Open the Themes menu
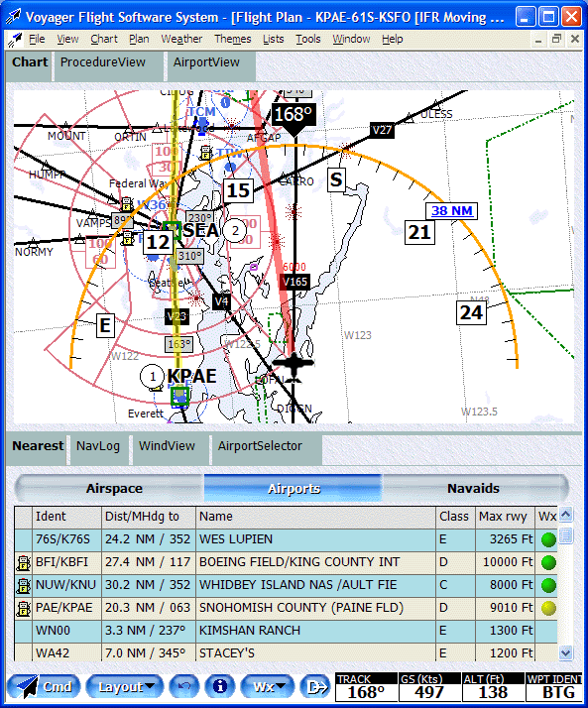The height and width of the screenshot is (708, 588). pyautogui.click(x=233, y=40)
